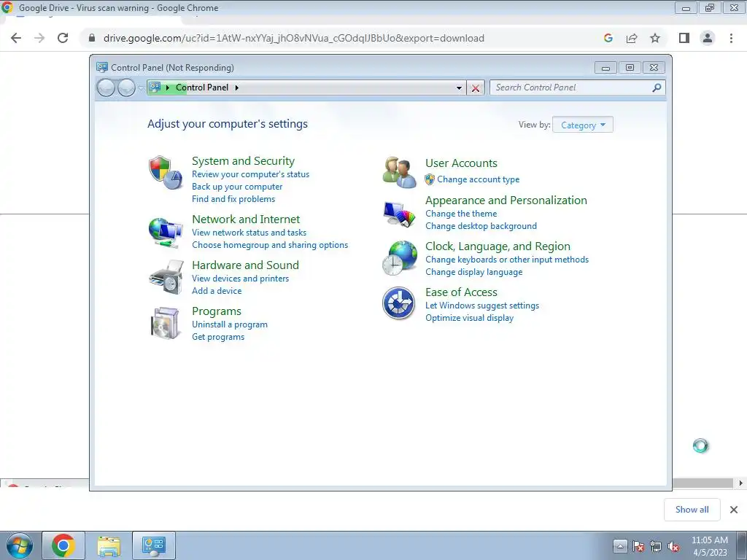Screen dimensions: 747x560
Task: Show hidden tray icons arrow
Action: 620,546
